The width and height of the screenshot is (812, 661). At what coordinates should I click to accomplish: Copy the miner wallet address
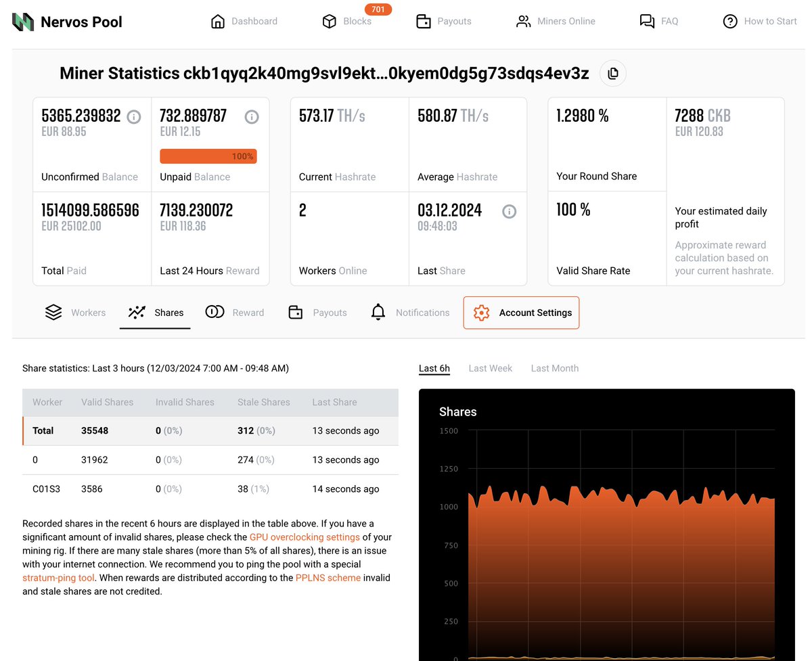(x=613, y=73)
